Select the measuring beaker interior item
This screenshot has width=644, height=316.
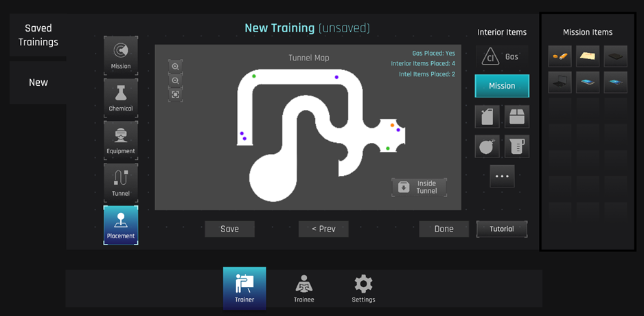(517, 146)
